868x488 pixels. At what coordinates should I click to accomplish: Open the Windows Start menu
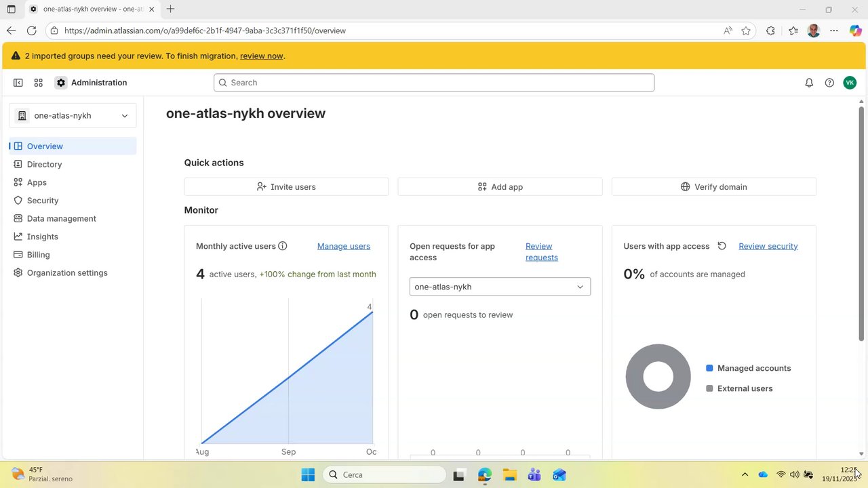(308, 474)
